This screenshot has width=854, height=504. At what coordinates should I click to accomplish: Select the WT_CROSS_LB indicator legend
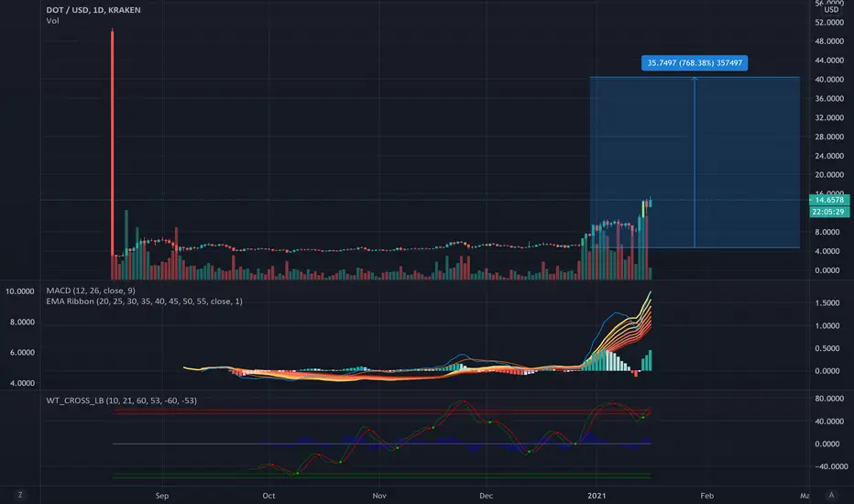click(x=122, y=400)
